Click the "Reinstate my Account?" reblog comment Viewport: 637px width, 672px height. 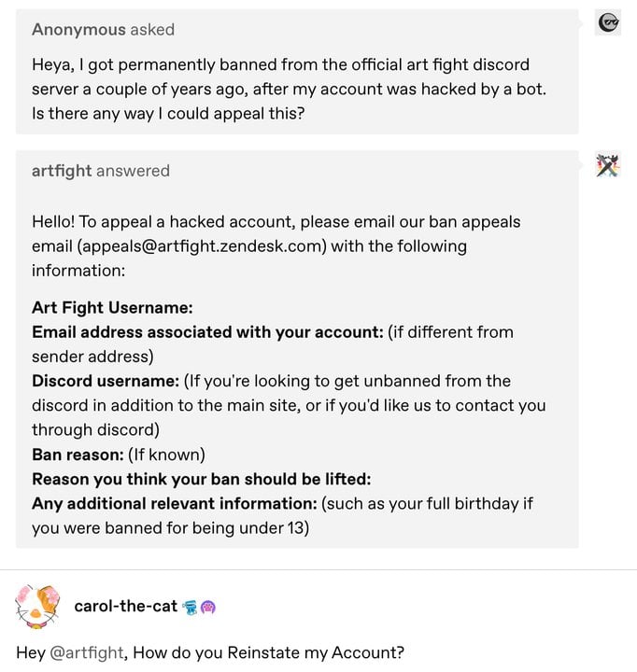(268, 652)
